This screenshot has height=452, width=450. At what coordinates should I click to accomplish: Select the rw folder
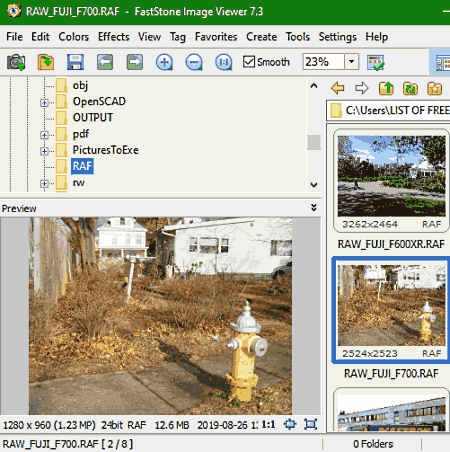[79, 183]
